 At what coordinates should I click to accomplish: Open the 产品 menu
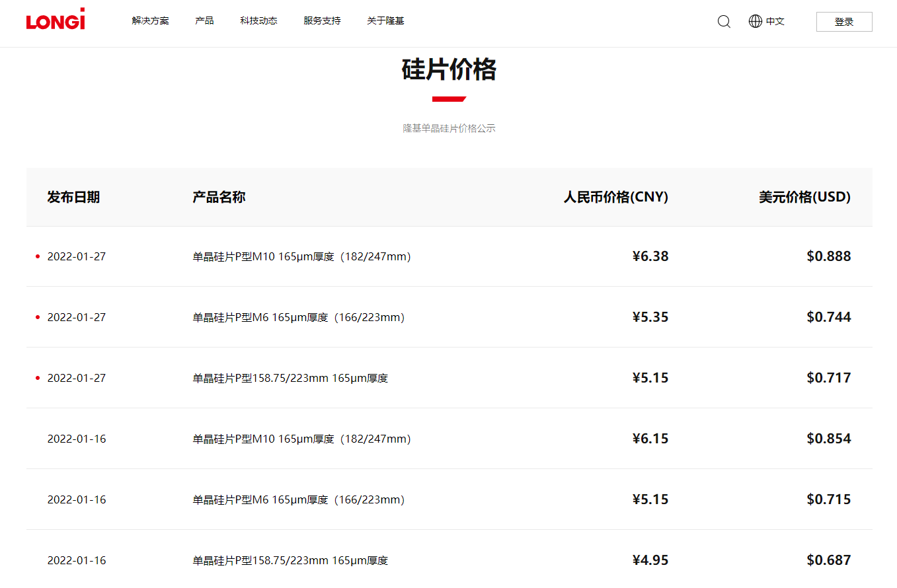click(204, 20)
